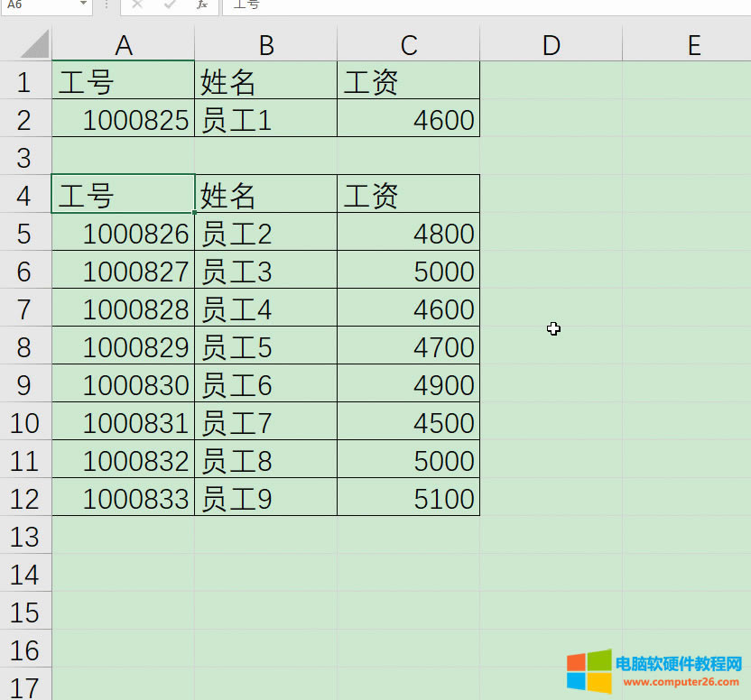Select the row 3 header

[24, 158]
